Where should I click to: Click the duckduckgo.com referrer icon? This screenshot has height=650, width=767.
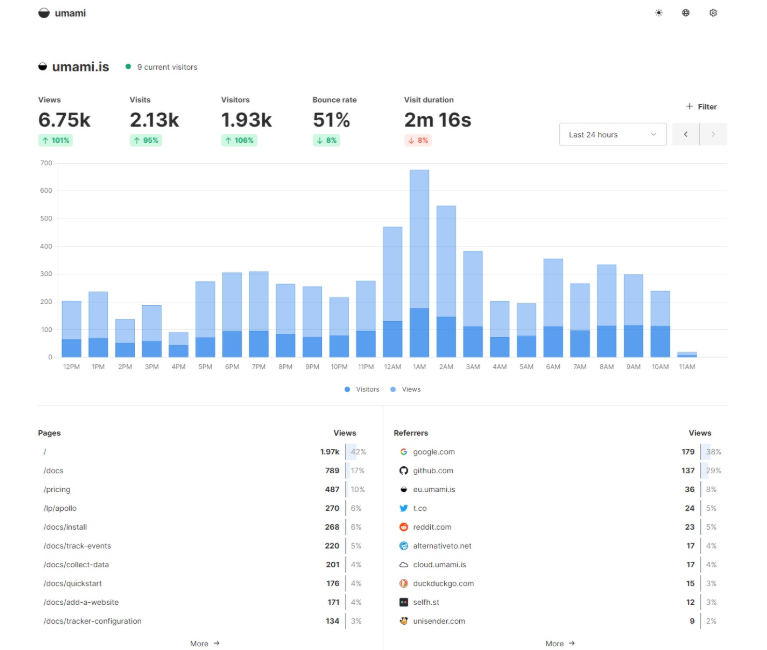coord(404,583)
